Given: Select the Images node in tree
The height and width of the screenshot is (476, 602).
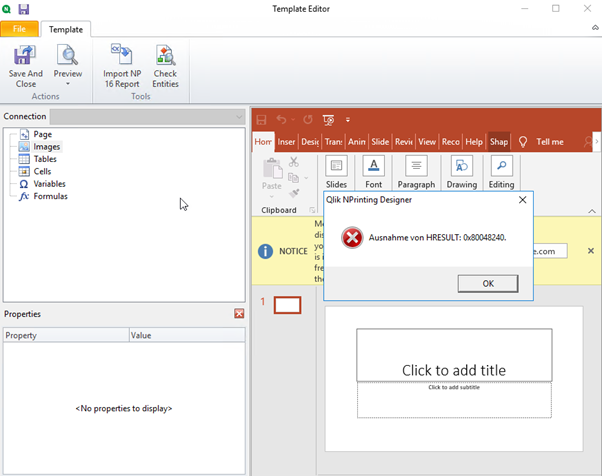Looking at the screenshot, I should (46, 147).
